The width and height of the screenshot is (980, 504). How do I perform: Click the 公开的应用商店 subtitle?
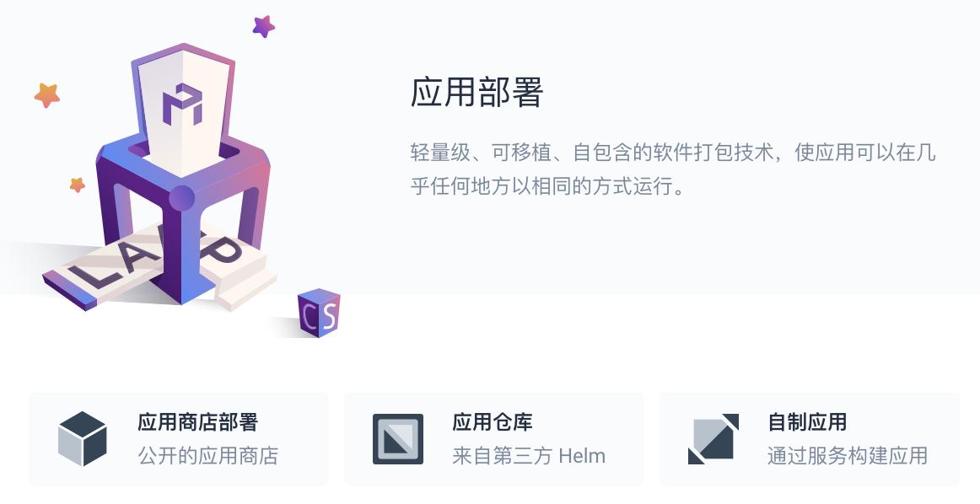coord(208,456)
